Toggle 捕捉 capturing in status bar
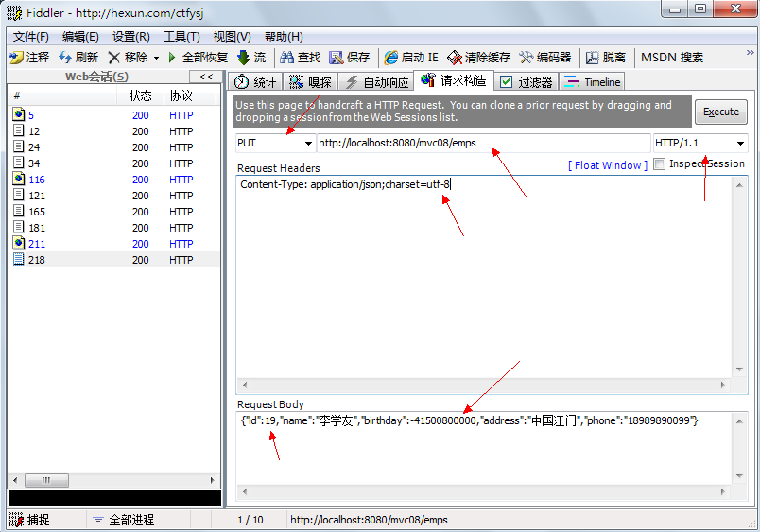The image size is (760, 532). [x=29, y=520]
